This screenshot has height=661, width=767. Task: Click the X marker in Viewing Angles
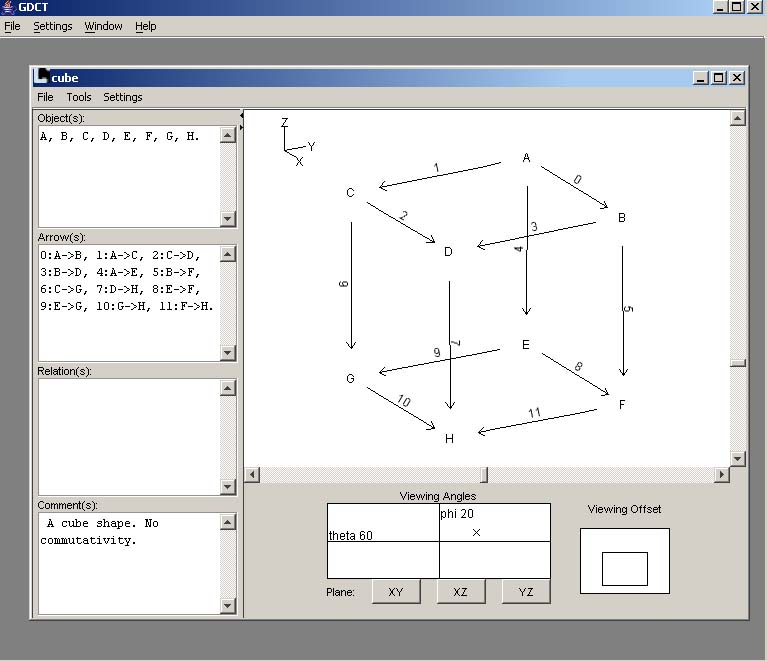point(476,532)
